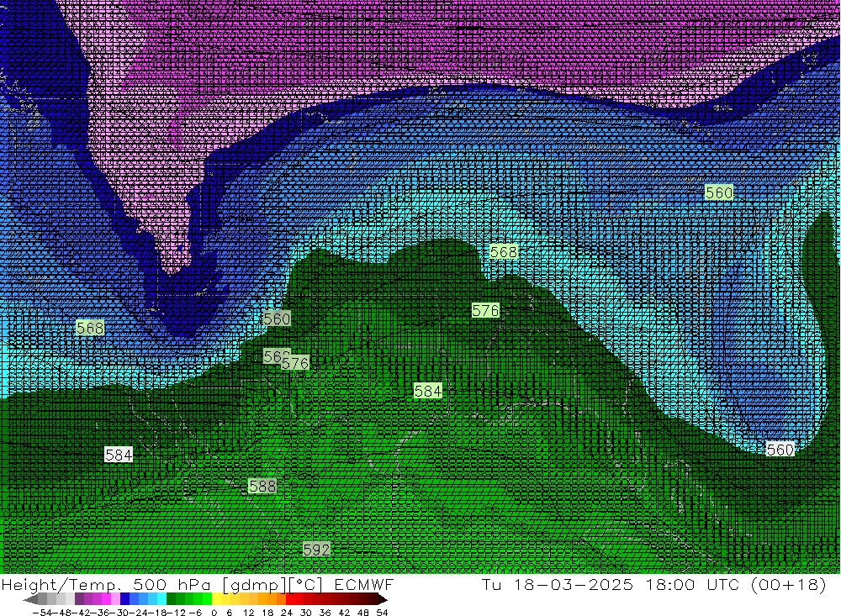The width and height of the screenshot is (841, 616).
Task: Click the 560 label with light green background
Action: pyautogui.click(x=719, y=192)
